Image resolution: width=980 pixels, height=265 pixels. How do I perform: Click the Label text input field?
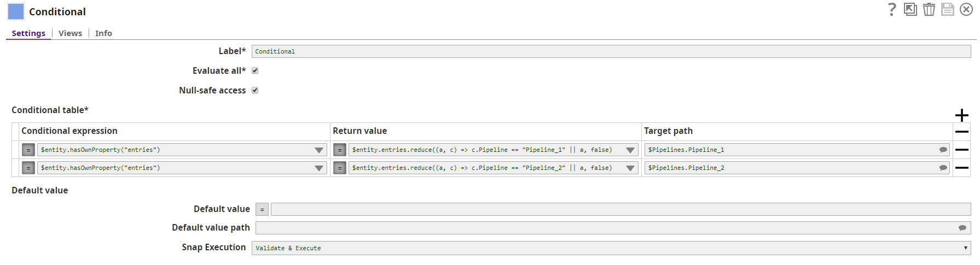[x=611, y=51]
